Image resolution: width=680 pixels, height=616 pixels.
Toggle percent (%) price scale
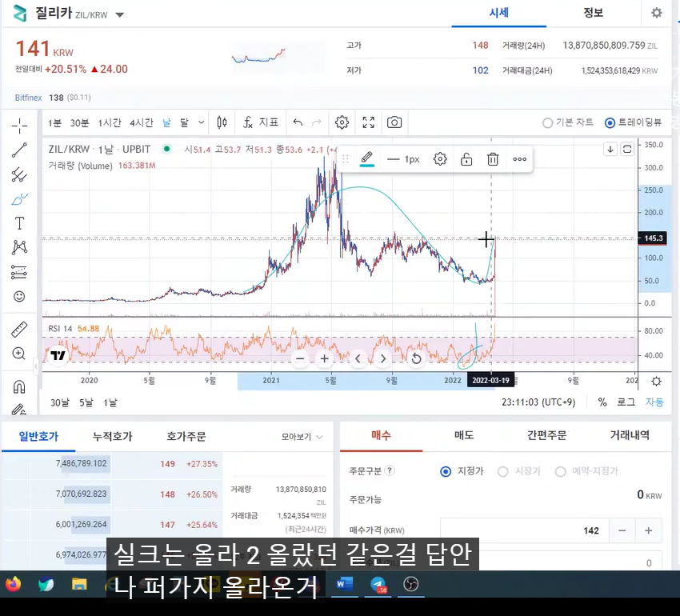[602, 402]
